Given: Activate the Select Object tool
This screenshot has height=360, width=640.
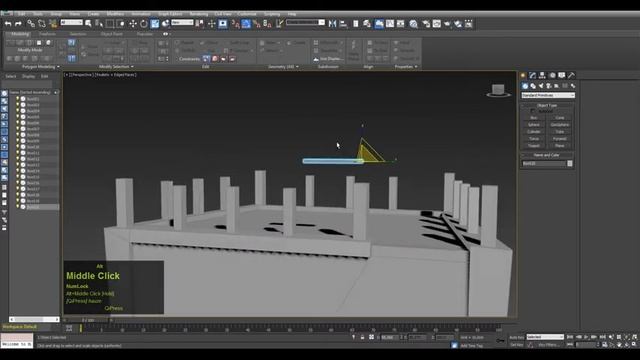Looking at the screenshot, I should (x=88, y=24).
